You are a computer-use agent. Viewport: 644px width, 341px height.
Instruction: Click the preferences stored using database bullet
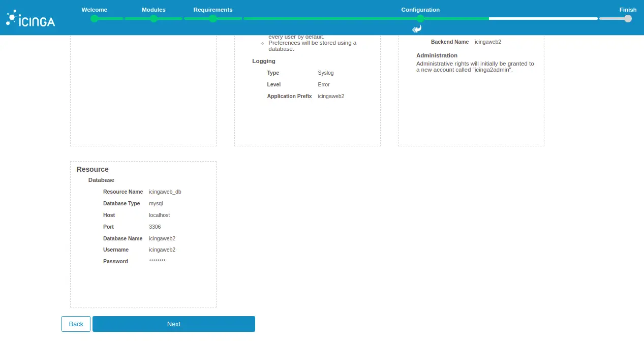tap(313, 46)
